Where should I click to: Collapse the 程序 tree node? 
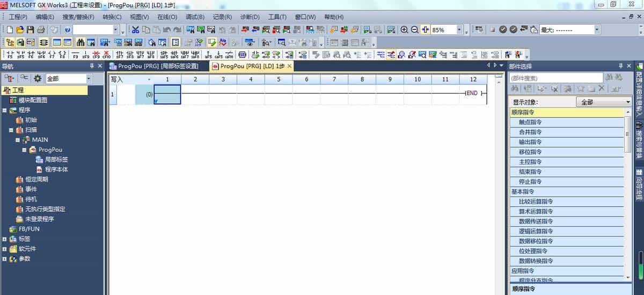tap(5, 110)
